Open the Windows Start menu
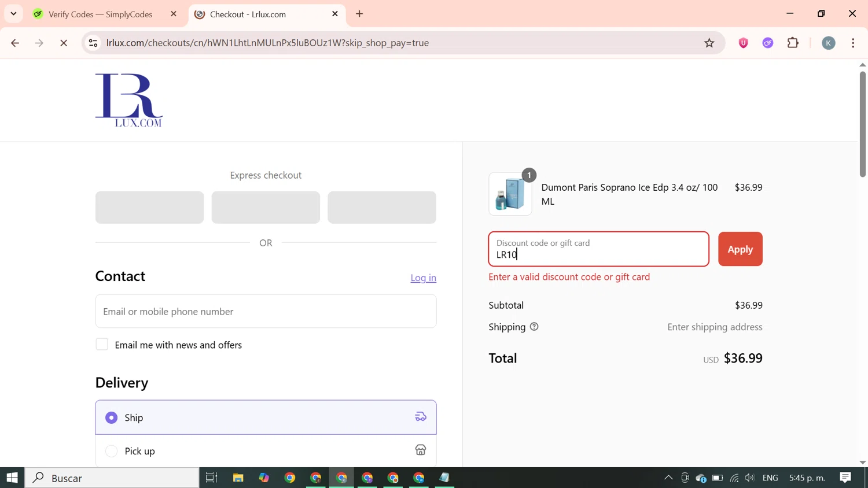 pos(12,478)
